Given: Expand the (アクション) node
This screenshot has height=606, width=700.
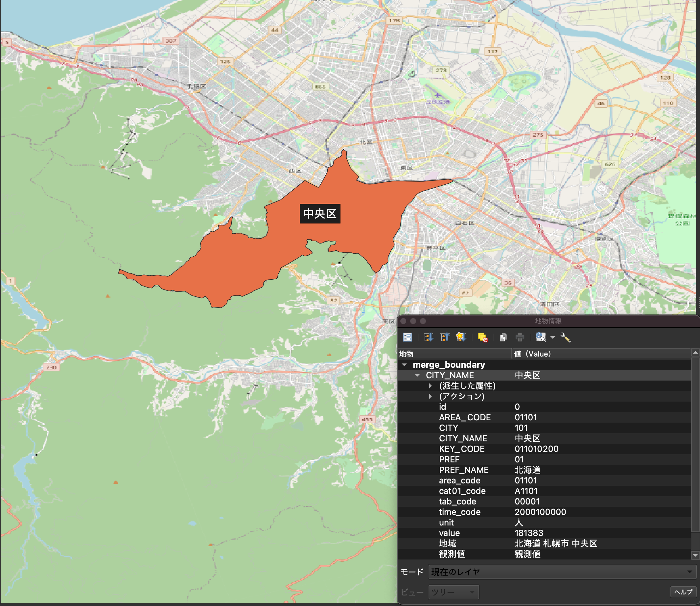Looking at the screenshot, I should click(430, 396).
